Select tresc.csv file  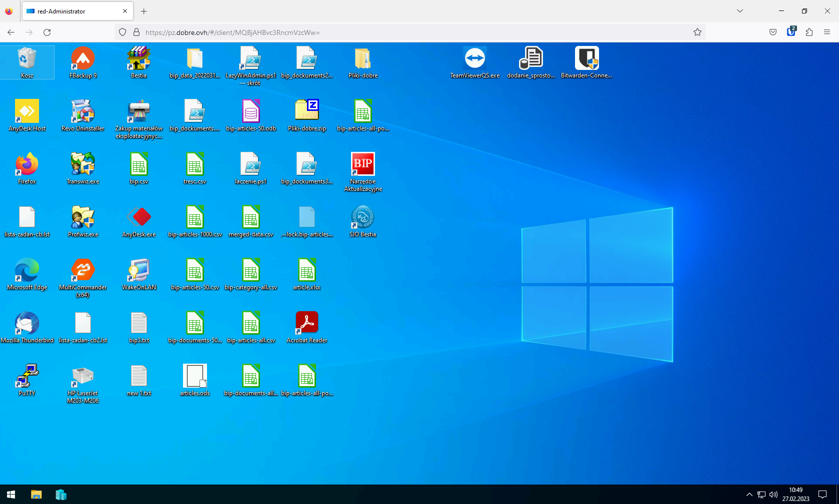pyautogui.click(x=195, y=168)
